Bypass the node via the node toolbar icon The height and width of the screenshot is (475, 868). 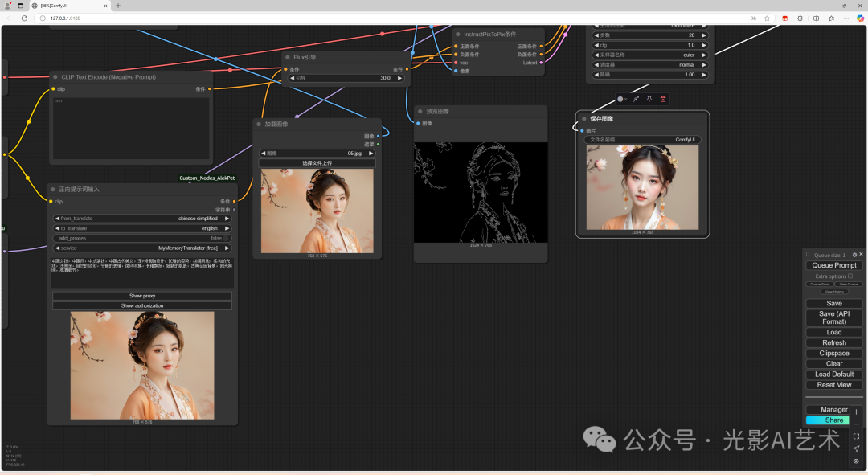pyautogui.click(x=636, y=99)
